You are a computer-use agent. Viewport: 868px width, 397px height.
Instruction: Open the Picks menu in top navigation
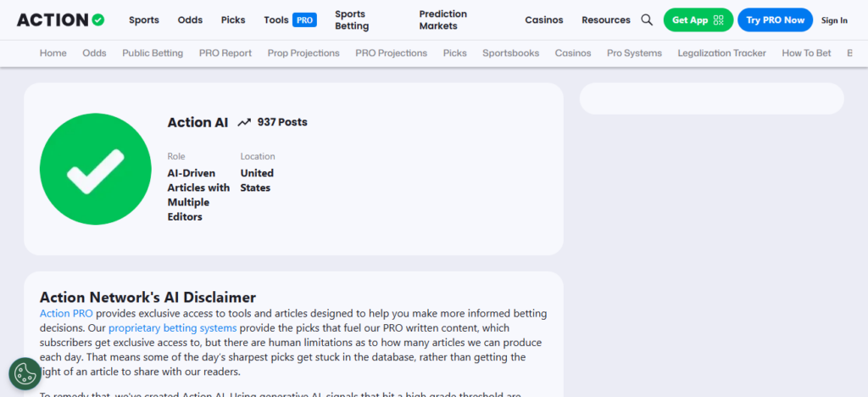click(x=233, y=20)
